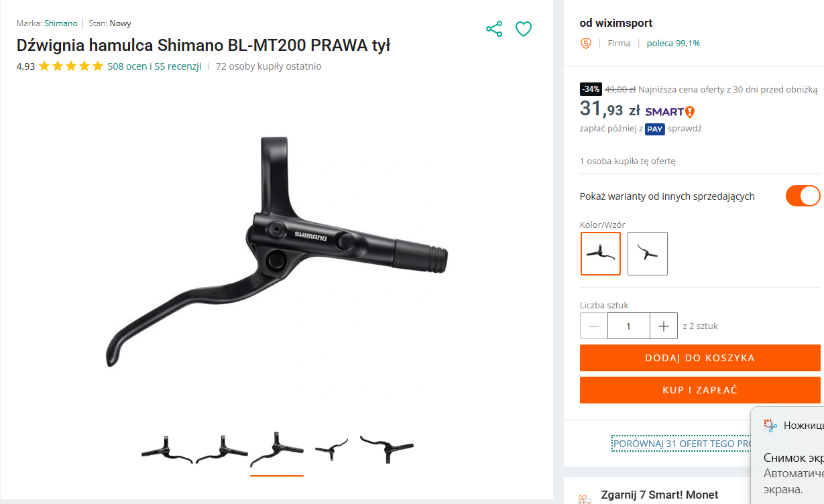The height and width of the screenshot is (504, 824).
Task: Select the first brake lever thumbnail
Action: click(x=167, y=450)
